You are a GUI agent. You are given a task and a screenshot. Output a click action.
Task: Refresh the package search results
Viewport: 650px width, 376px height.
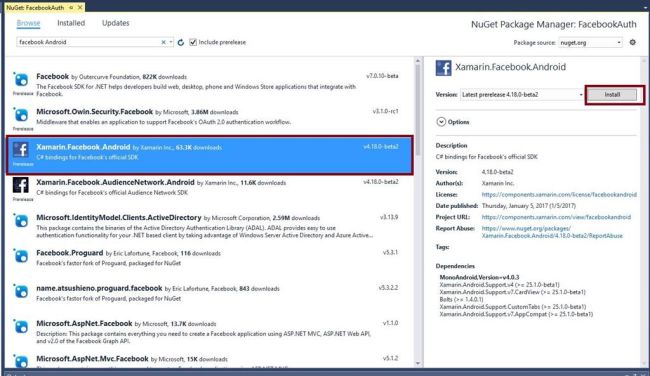point(181,42)
